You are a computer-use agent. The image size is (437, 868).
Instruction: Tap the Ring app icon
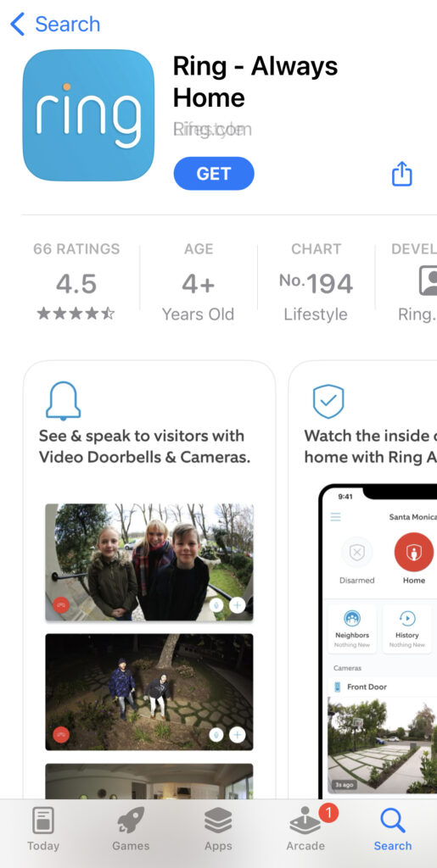(88, 115)
